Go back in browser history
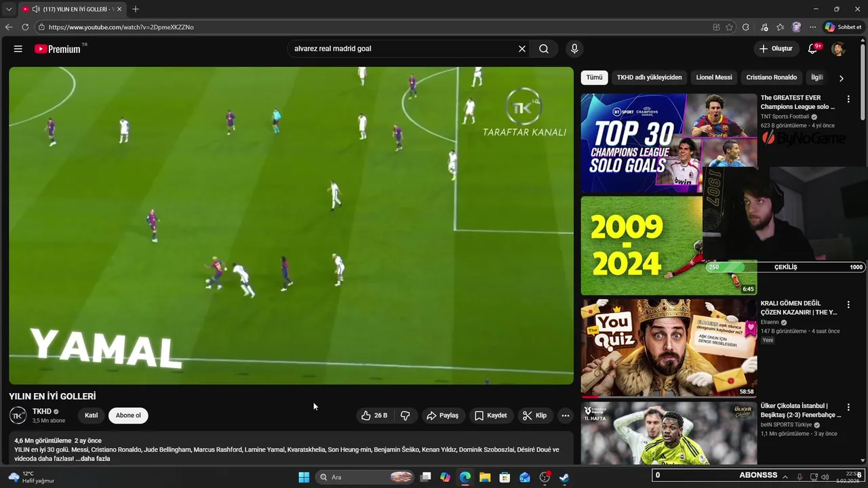Image resolution: width=868 pixels, height=488 pixels. pyautogui.click(x=9, y=27)
